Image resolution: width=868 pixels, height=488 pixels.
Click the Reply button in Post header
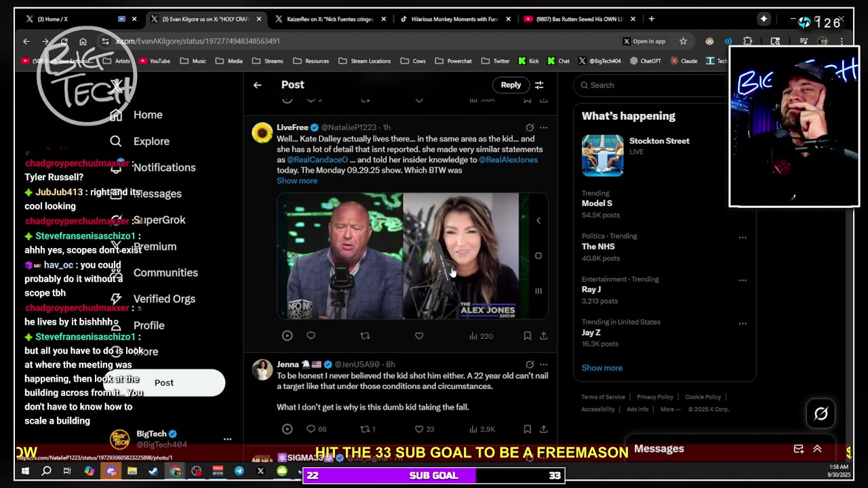point(511,85)
